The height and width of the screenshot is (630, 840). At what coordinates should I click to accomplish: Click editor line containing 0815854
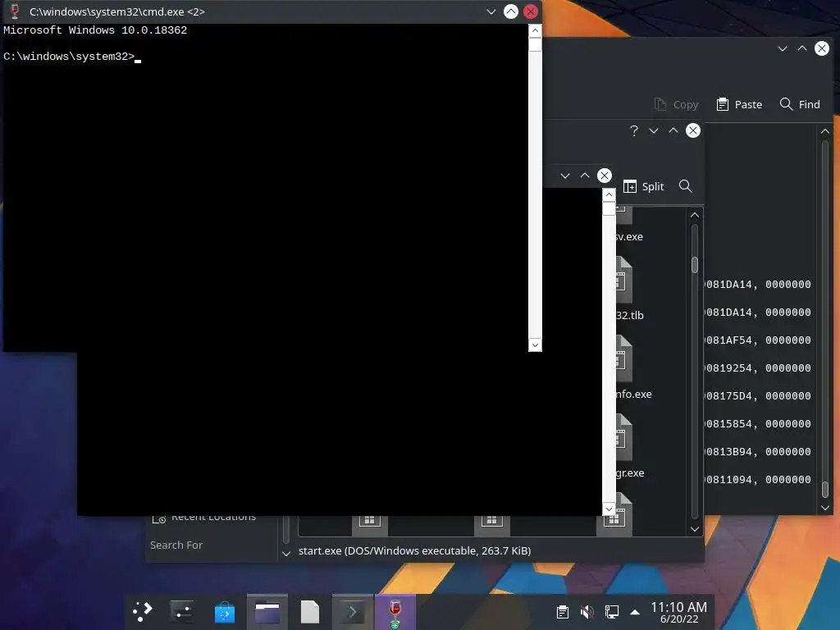[758, 424]
